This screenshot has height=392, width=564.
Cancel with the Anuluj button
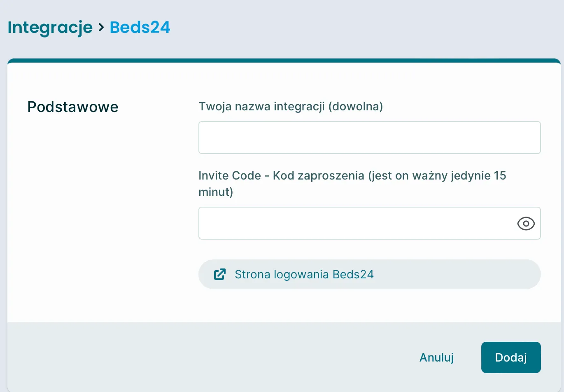click(436, 357)
